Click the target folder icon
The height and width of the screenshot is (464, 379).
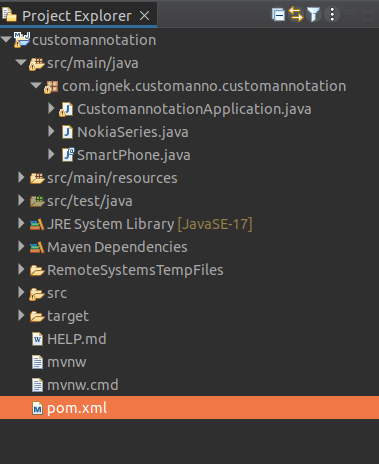tap(37, 316)
